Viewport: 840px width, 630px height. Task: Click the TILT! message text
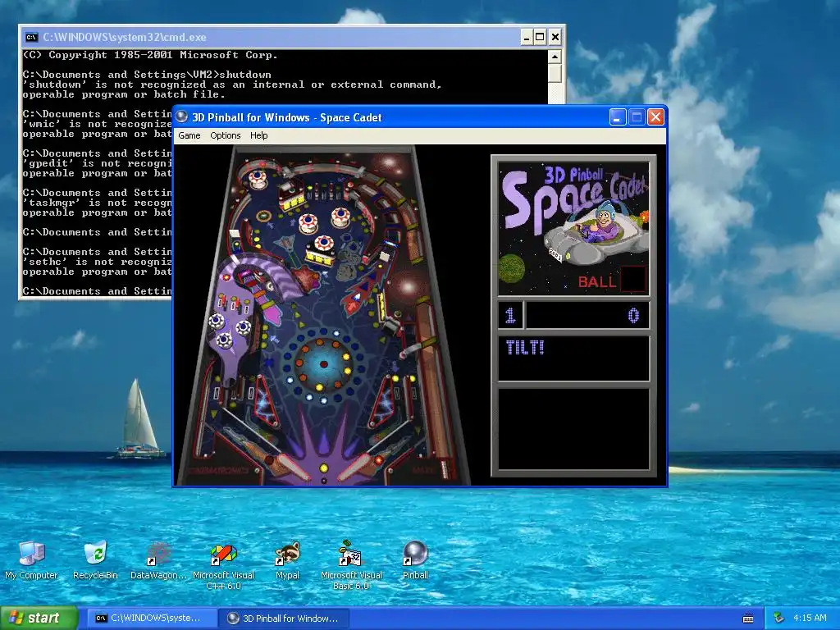(525, 348)
